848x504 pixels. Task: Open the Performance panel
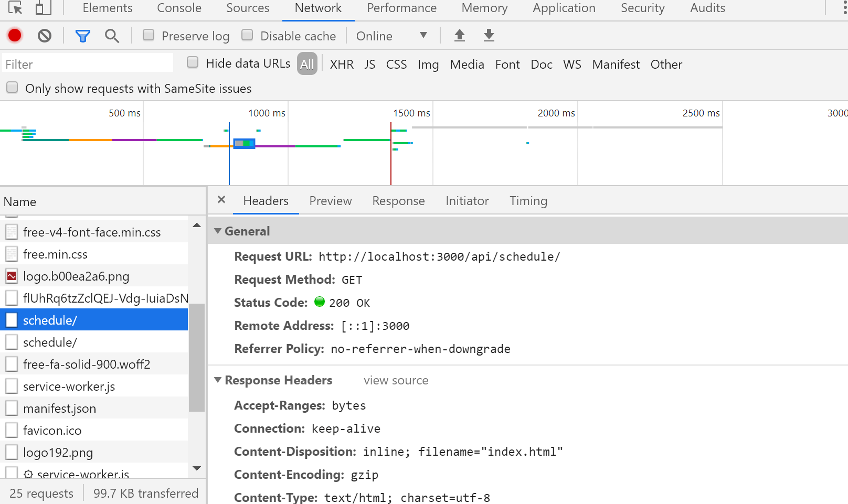pyautogui.click(x=401, y=8)
